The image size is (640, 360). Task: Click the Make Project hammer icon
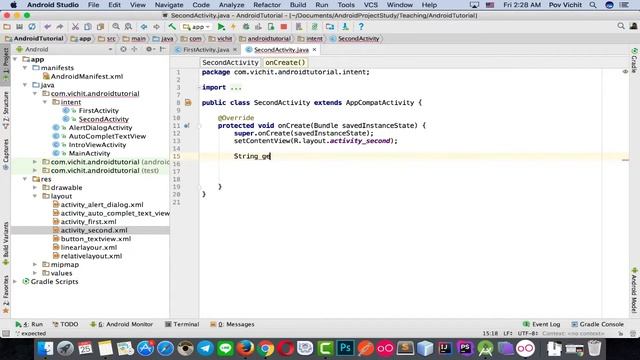tap(172, 27)
